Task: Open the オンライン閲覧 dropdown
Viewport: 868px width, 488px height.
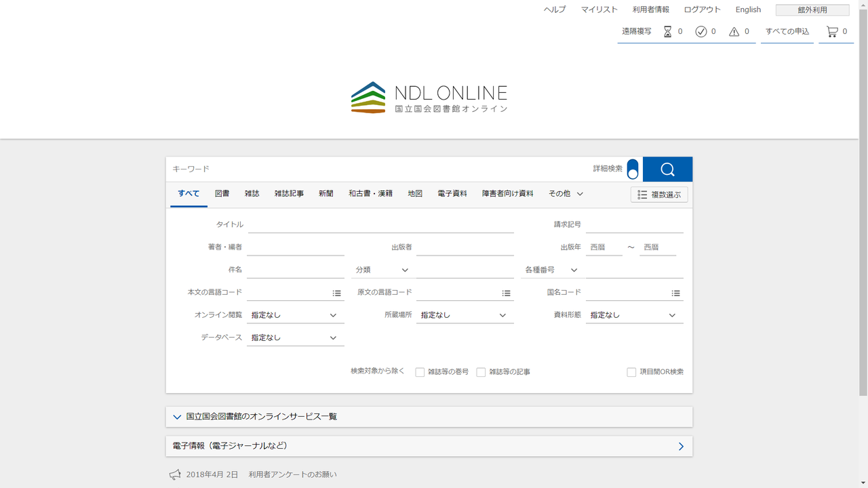Action: (296, 315)
